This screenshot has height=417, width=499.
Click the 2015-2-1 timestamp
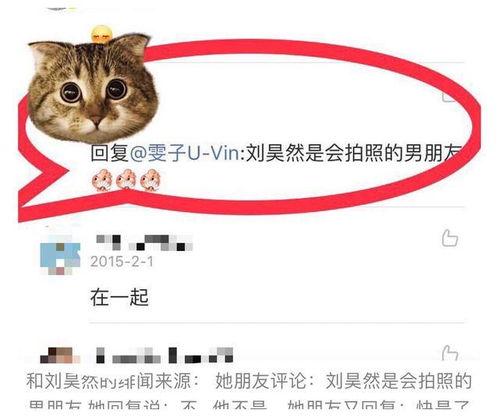click(x=122, y=262)
